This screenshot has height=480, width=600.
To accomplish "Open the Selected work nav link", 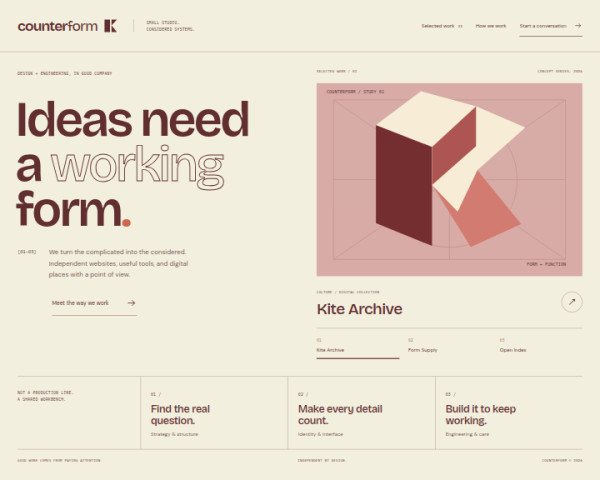I will click(442, 26).
